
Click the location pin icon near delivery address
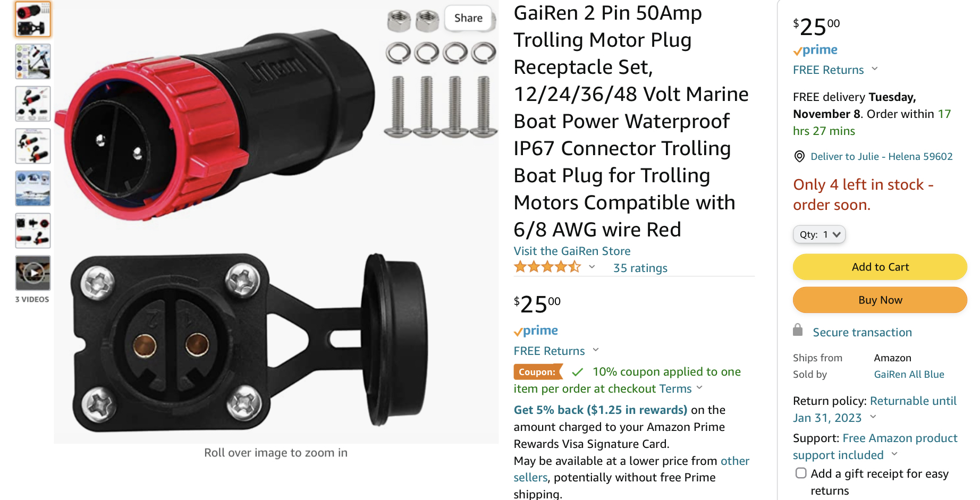click(799, 156)
